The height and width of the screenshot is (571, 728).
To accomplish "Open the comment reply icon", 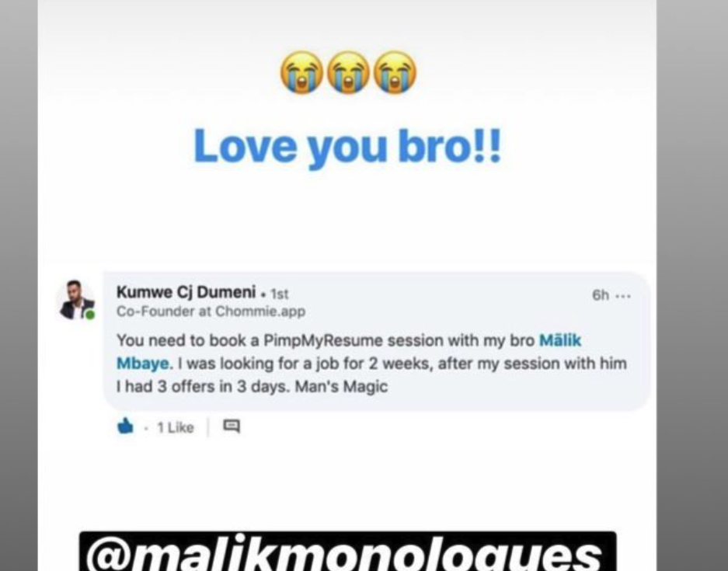I will 232,426.
